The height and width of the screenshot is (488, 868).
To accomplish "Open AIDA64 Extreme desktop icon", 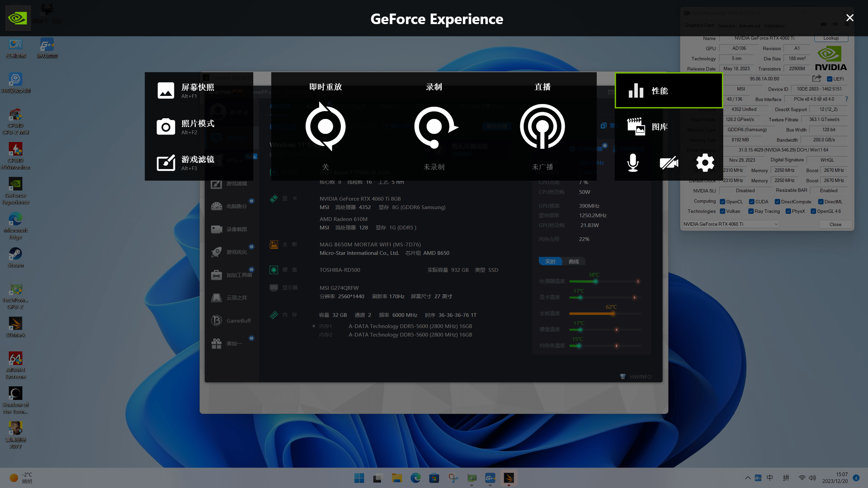I will tap(16, 365).
